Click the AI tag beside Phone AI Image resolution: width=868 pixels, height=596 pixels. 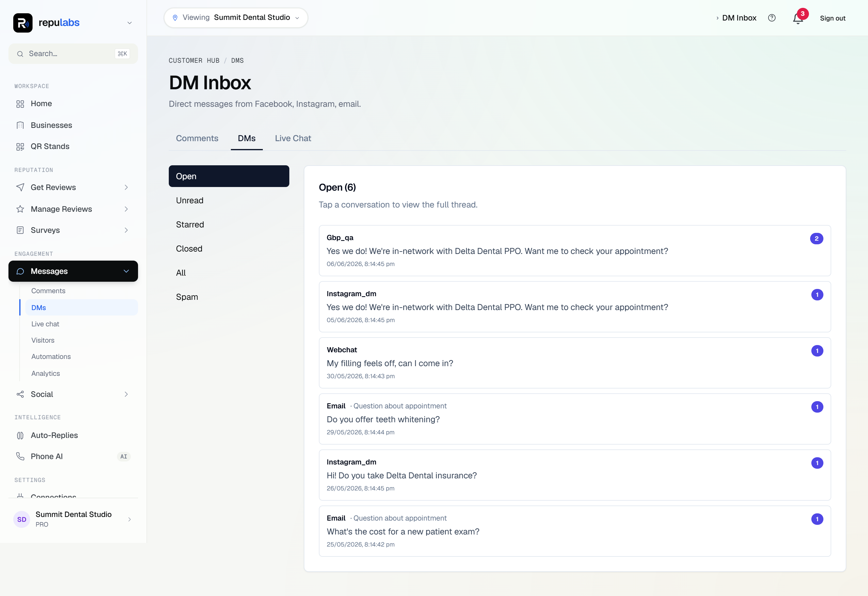pyautogui.click(x=124, y=457)
